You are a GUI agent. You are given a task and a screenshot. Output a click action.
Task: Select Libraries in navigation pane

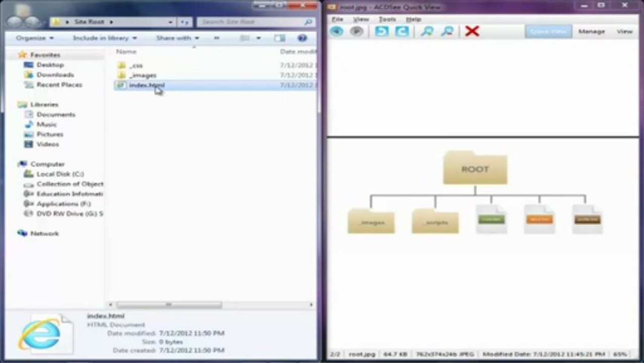[44, 104]
